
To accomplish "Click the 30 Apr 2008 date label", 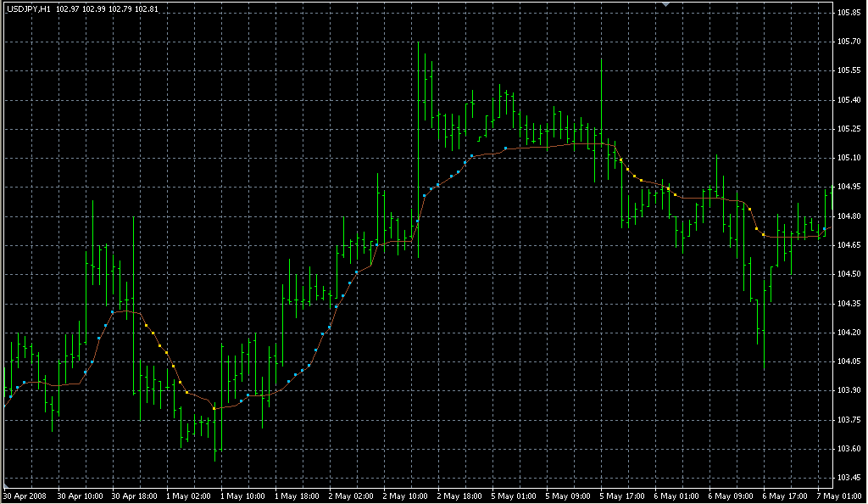I will coord(24,496).
